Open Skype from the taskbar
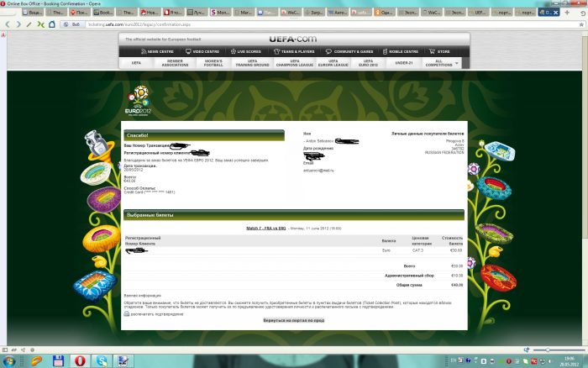This screenshot has height=368, width=588. (x=102, y=361)
